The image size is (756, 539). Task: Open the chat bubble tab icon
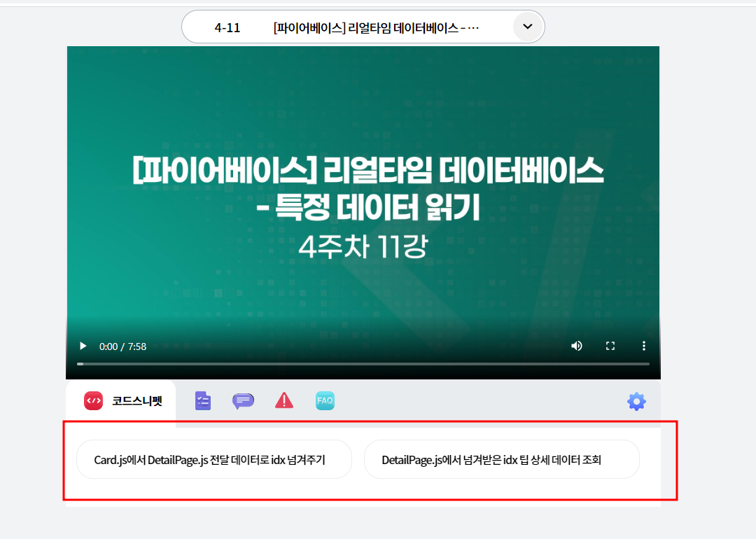pos(243,401)
